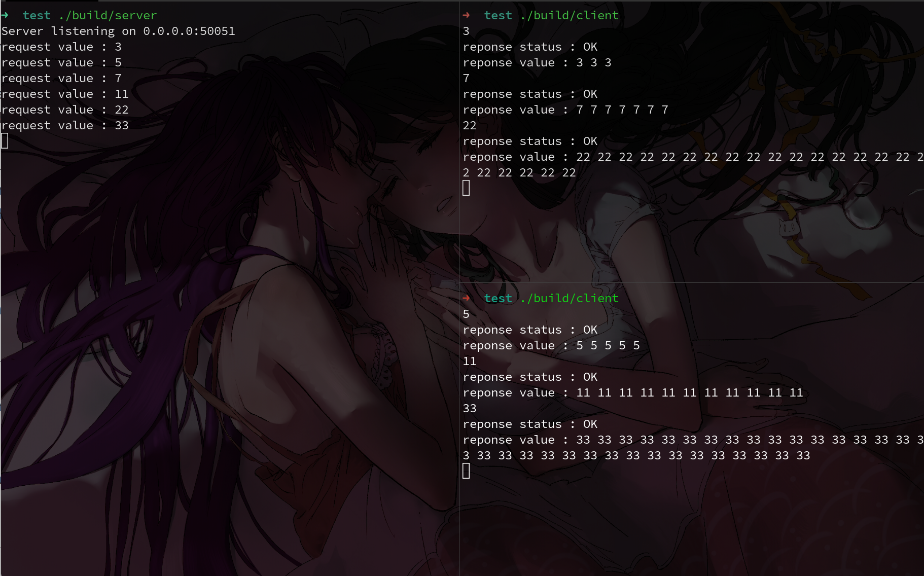
Task: Click the wrapped '2 22 22 22 22 22' line
Action: pos(519,173)
